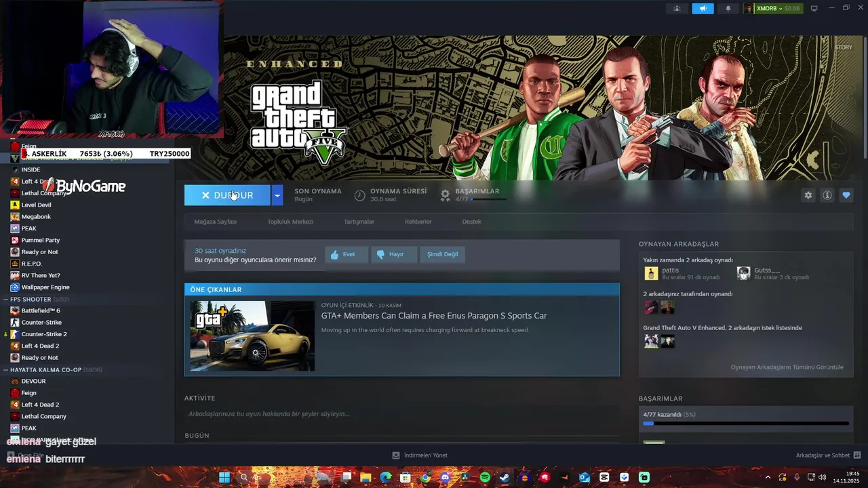This screenshot has width=868, height=488.
Task: Open the Mağaza Sayfası tab
Action: (215, 222)
